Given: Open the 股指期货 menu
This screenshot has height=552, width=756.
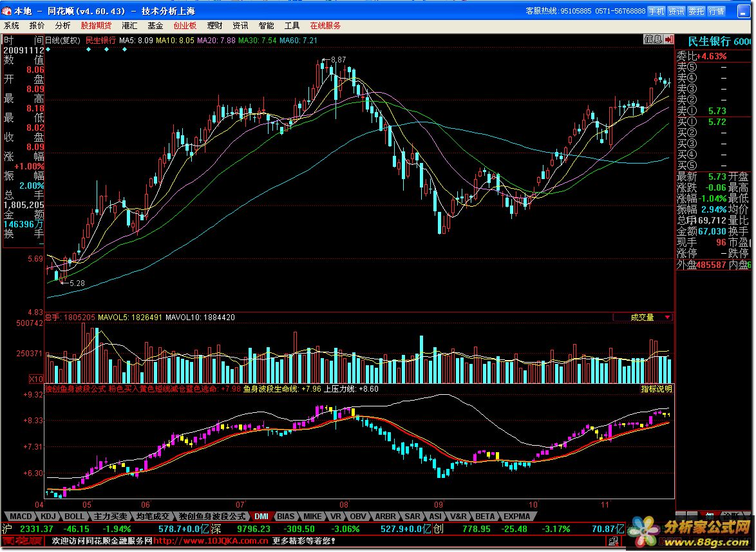Looking at the screenshot, I should [96, 26].
